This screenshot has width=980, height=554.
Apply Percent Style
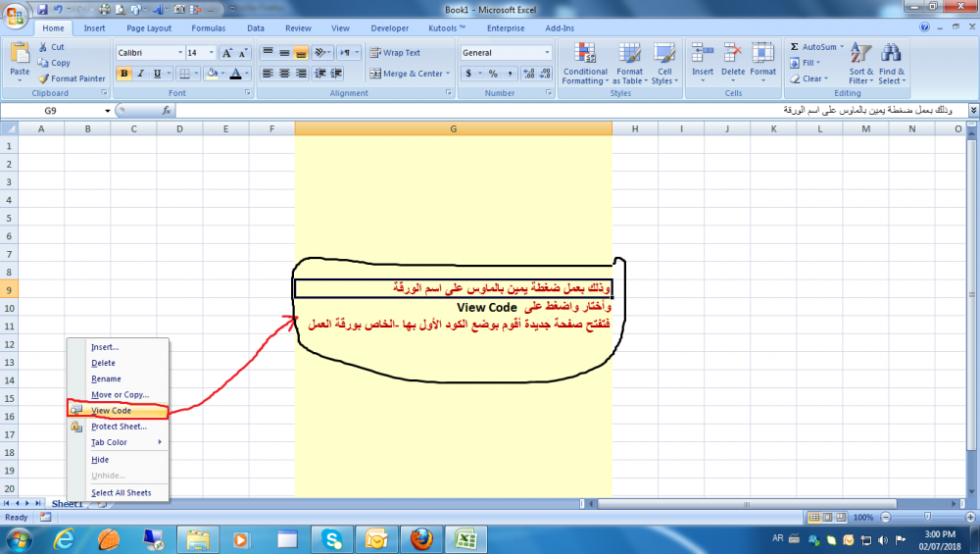point(493,74)
